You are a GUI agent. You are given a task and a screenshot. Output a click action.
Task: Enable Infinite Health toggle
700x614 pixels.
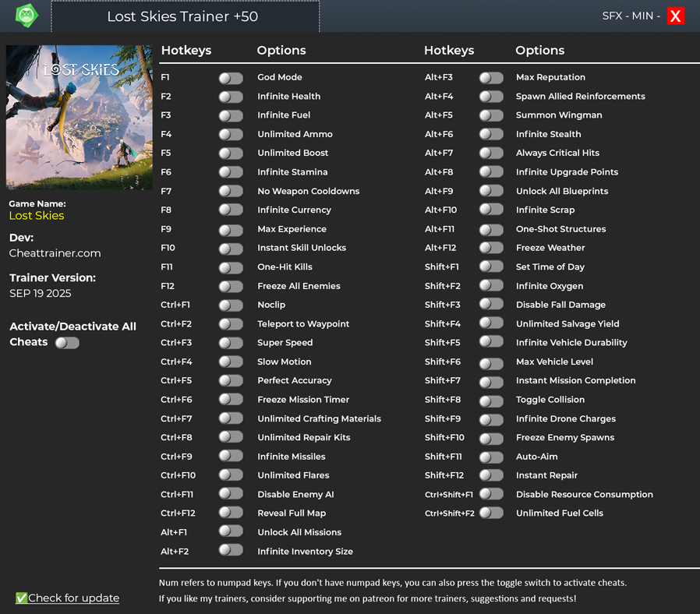[231, 97]
